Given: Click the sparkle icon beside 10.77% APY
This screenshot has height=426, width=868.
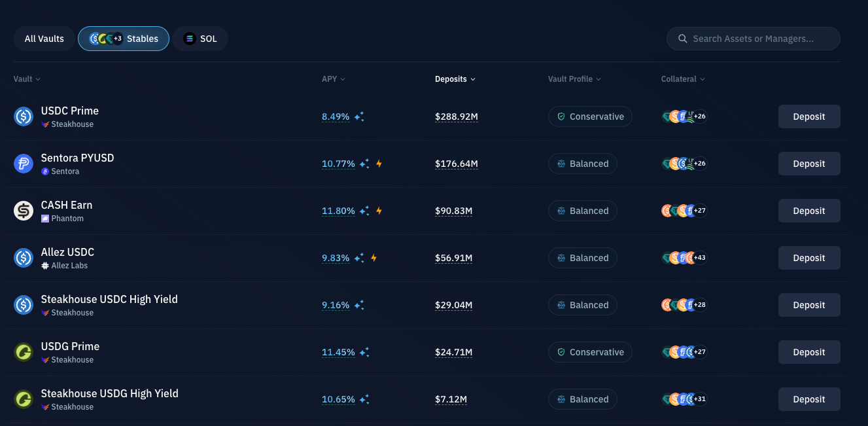Looking at the screenshot, I should pos(364,164).
